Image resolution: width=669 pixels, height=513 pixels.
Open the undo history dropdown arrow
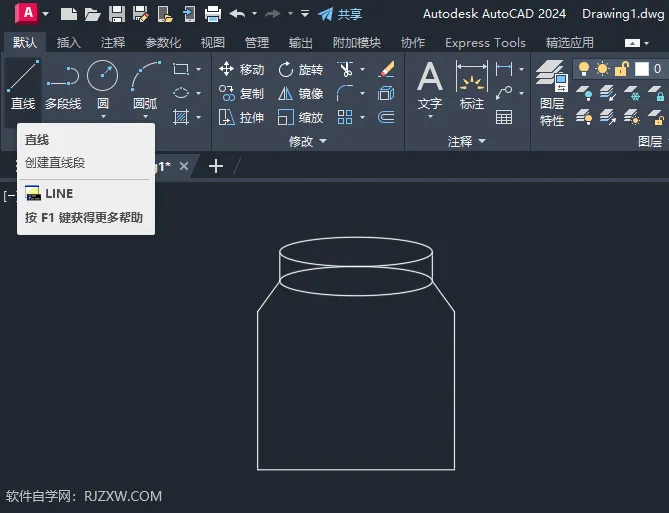(254, 14)
